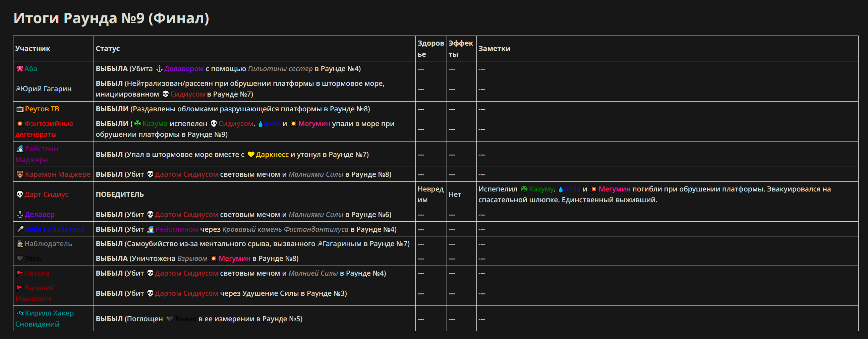This screenshot has width=868, height=339.
Task: Click the mage emoji in Боба Бобабатлер's status
Action: tap(150, 229)
